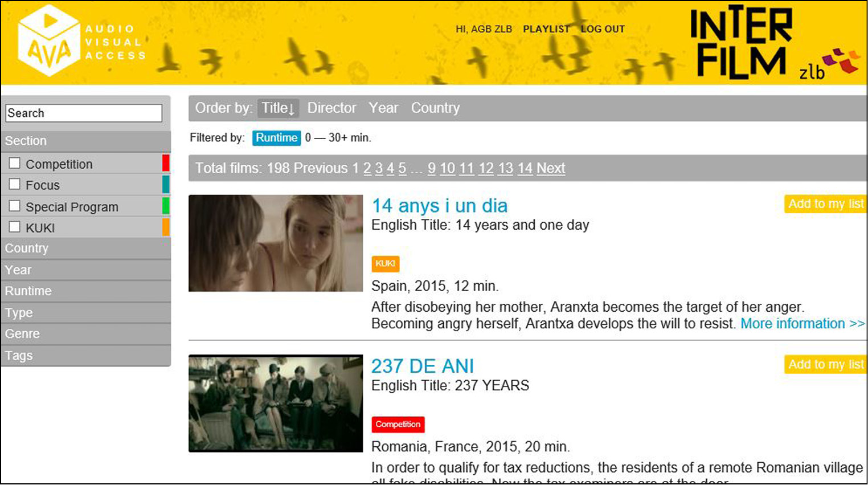This screenshot has height=485, width=868.
Task: Select the text Spain, 2015, 12 min.
Action: point(435,286)
